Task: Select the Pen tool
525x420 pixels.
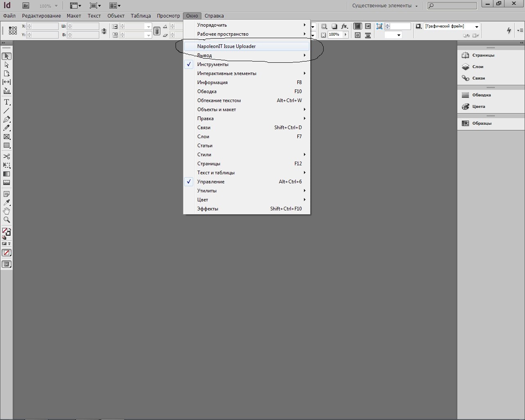Action: click(x=7, y=119)
